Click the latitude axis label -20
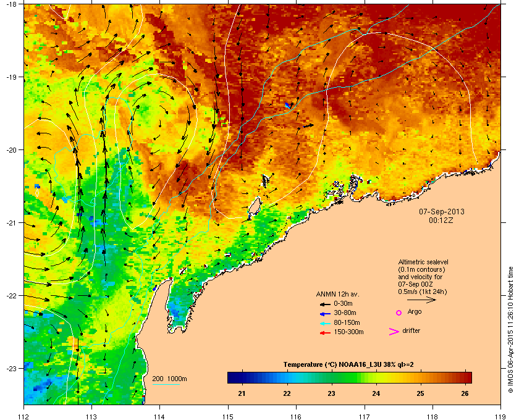This screenshot has height=420, width=519. (11, 150)
